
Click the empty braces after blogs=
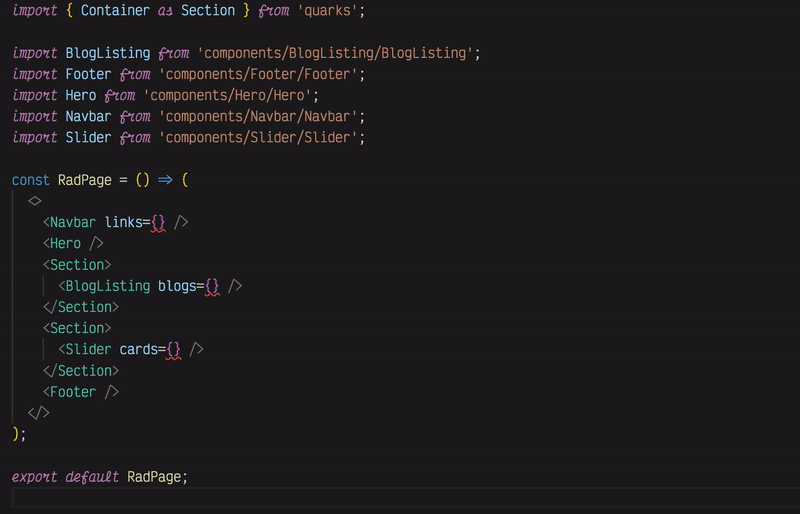pos(211,286)
